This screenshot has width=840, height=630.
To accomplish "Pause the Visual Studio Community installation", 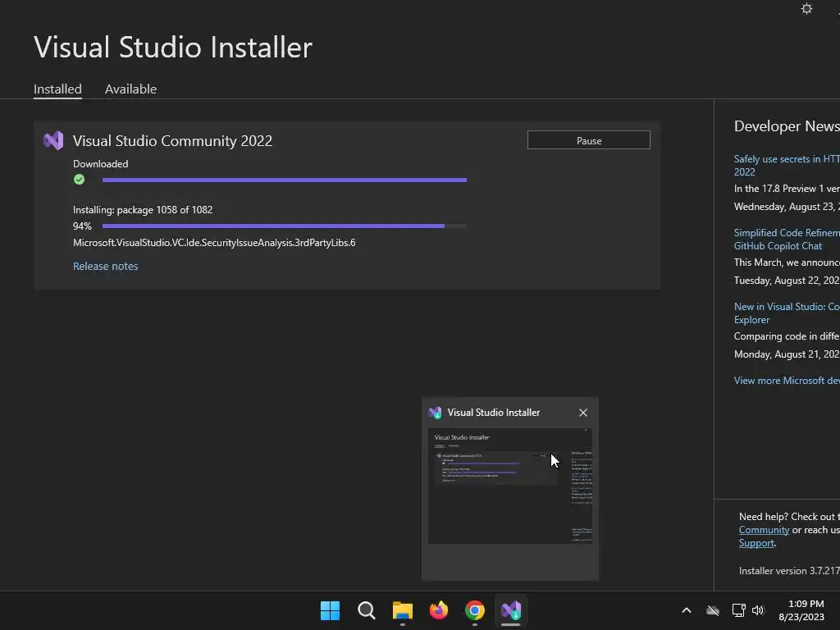I will click(589, 140).
